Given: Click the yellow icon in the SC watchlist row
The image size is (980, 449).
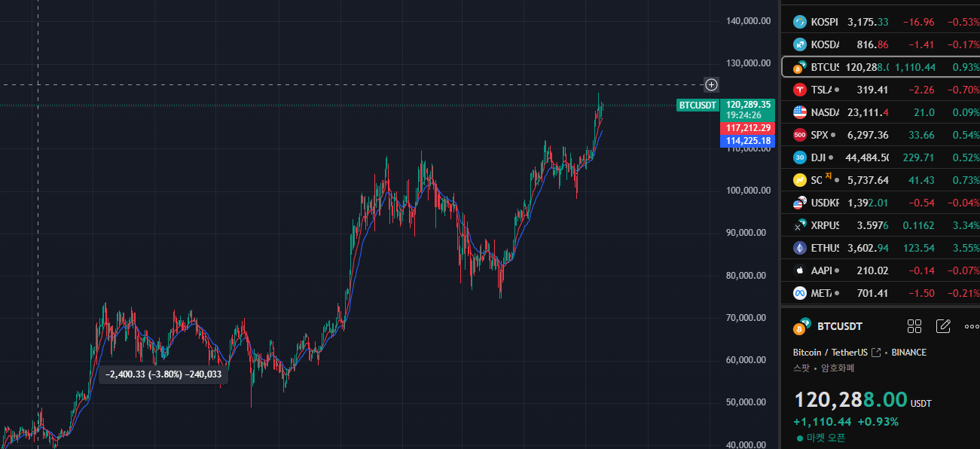Looking at the screenshot, I should click(x=799, y=180).
